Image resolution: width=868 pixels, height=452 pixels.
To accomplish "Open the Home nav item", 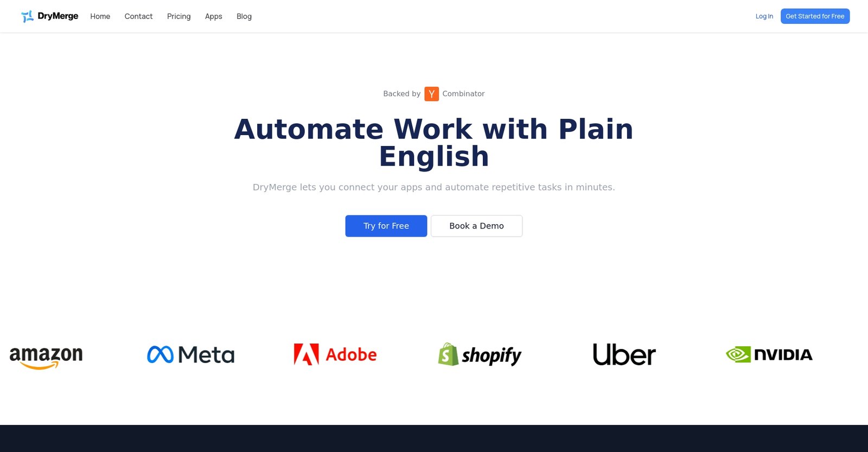I will [100, 16].
